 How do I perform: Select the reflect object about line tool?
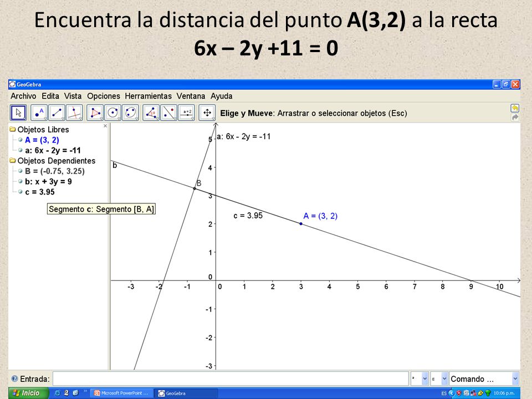click(x=168, y=112)
